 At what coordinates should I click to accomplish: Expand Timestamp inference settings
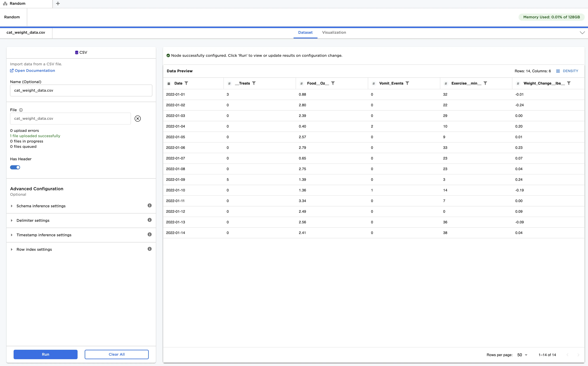(x=44, y=235)
